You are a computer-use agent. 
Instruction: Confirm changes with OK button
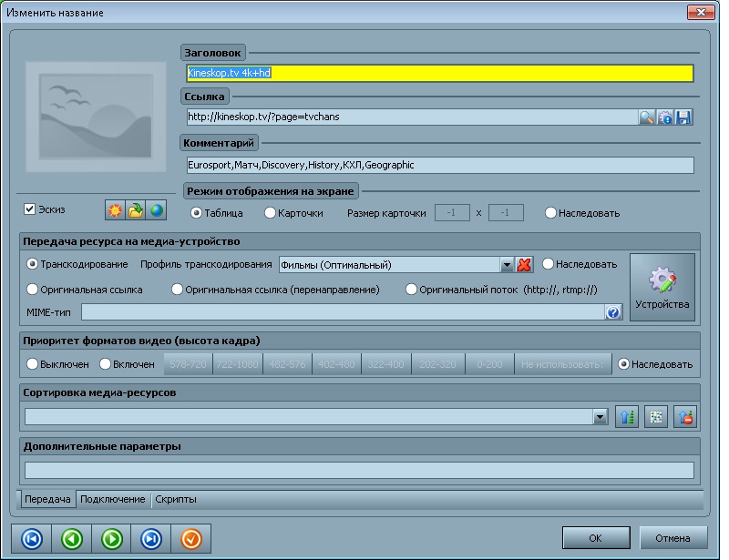coord(595,536)
